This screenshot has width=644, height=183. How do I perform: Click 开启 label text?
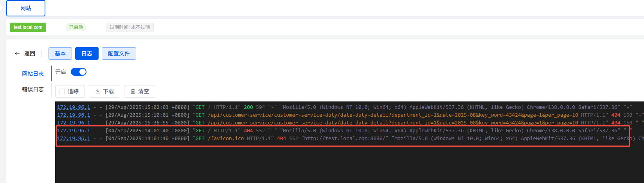pyautogui.click(x=61, y=72)
